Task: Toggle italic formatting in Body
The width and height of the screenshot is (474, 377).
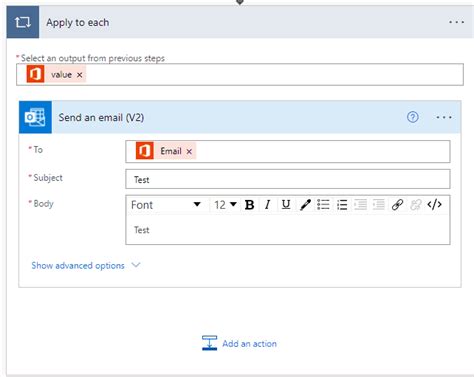Action: point(267,205)
